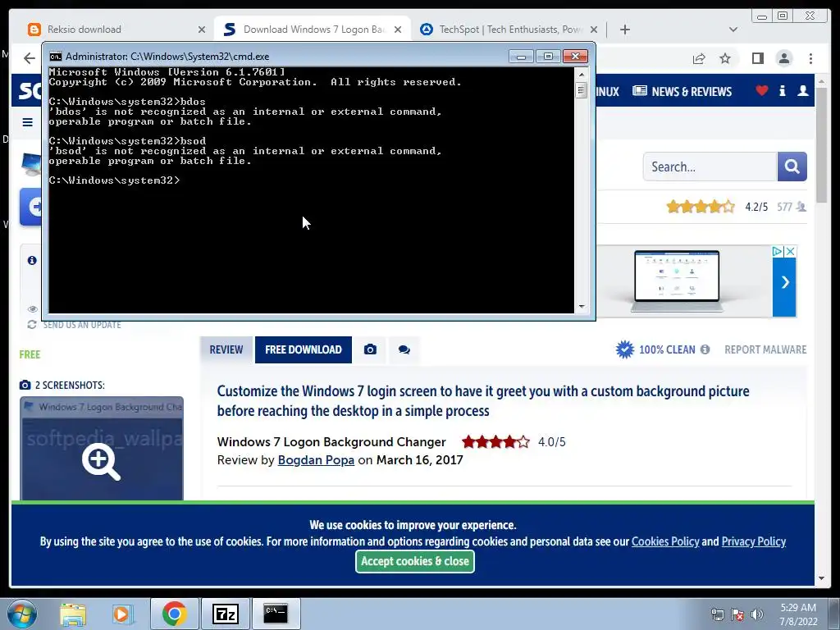Close the Reksio download tab
The width and height of the screenshot is (840, 630).
coord(202,30)
